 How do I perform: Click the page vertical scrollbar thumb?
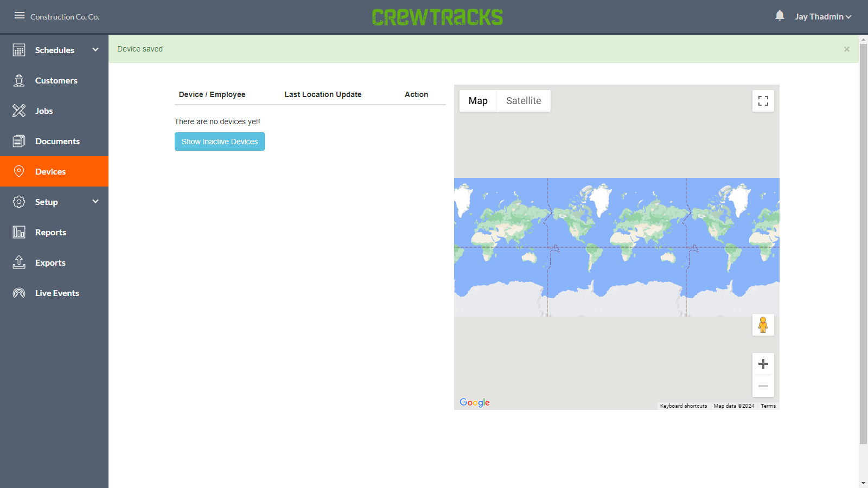[863, 244]
